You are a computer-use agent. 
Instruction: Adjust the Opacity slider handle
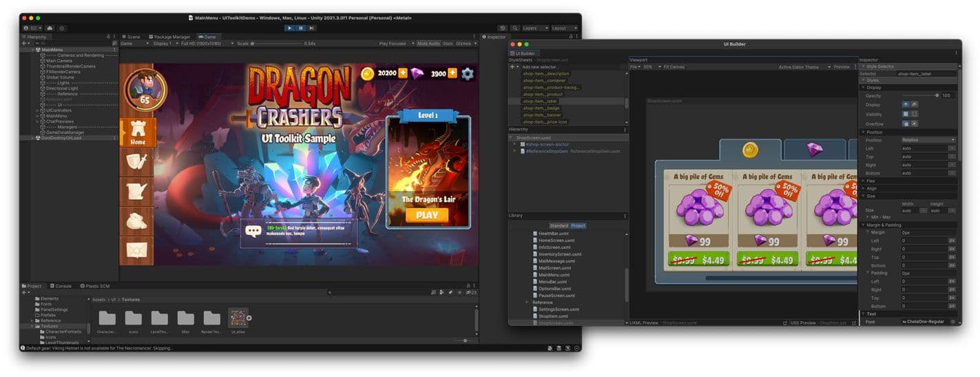pyautogui.click(x=937, y=96)
